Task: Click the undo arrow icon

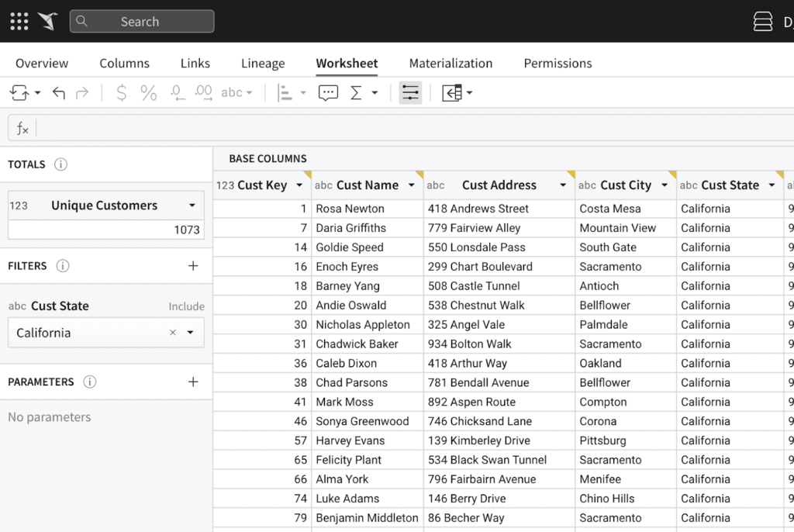Action: (x=59, y=93)
